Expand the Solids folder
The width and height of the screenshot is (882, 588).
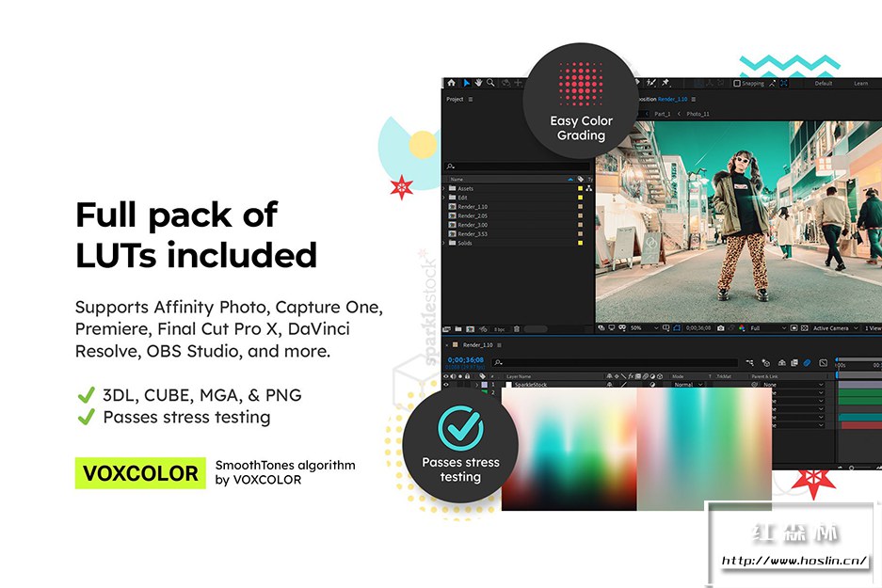tap(444, 243)
